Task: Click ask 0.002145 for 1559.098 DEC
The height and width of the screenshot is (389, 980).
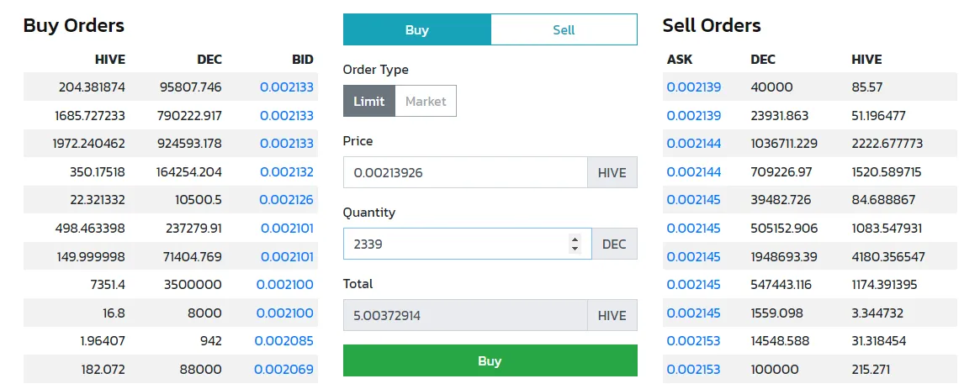Action: click(694, 313)
